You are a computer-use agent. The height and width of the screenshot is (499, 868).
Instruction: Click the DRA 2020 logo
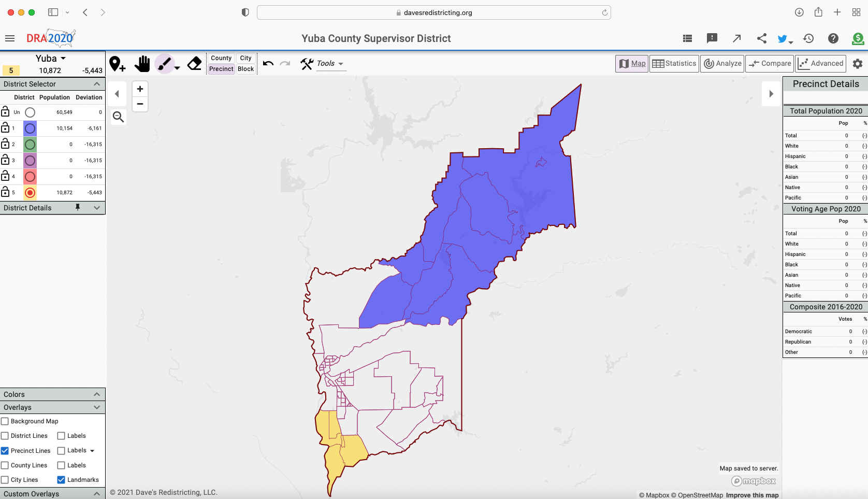[x=51, y=38]
